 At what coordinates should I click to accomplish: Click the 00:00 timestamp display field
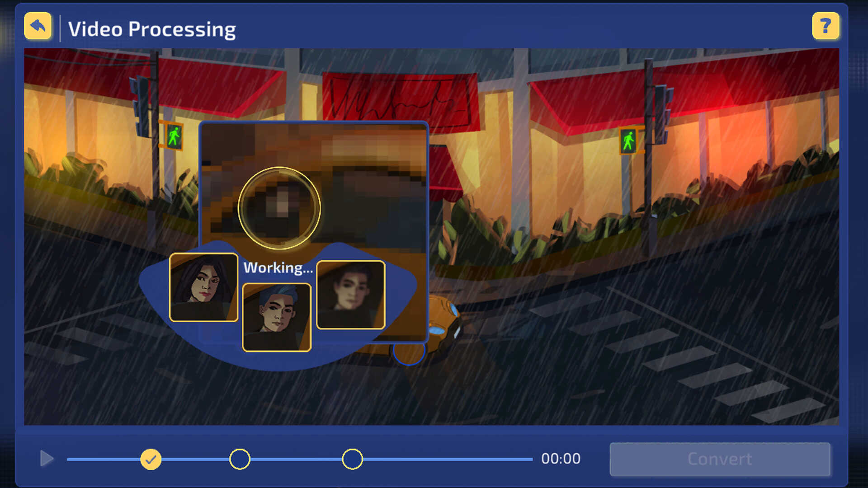(x=561, y=458)
